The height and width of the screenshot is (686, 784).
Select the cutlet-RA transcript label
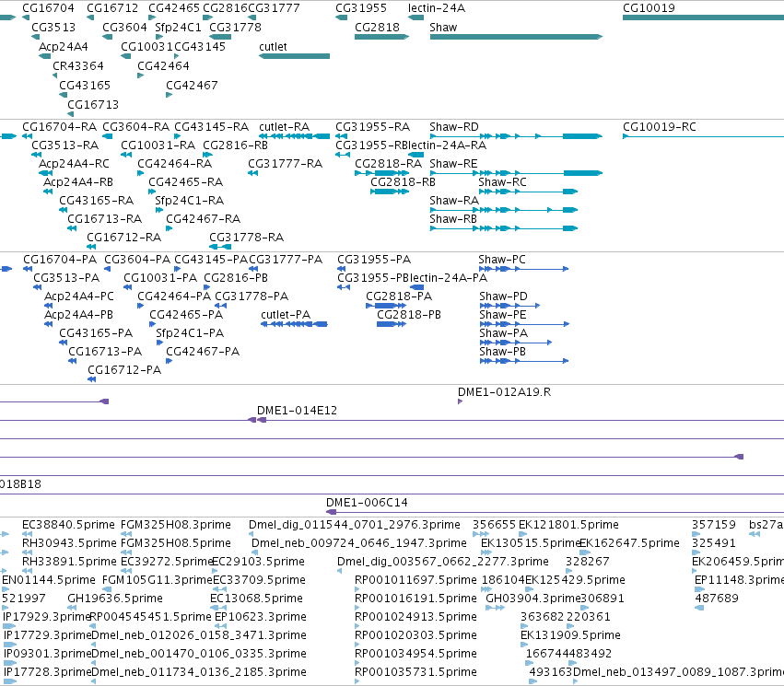[x=284, y=127]
